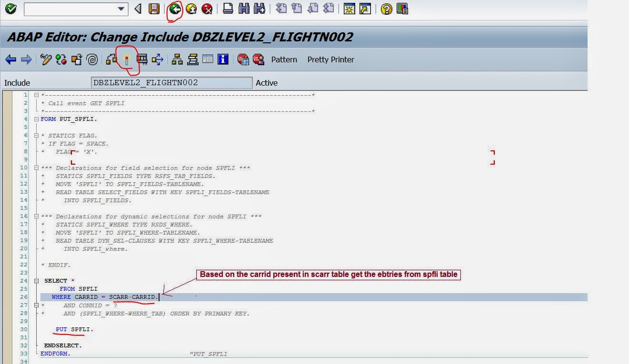Click the line 'INTO SPFLI_where.'

tap(96, 249)
